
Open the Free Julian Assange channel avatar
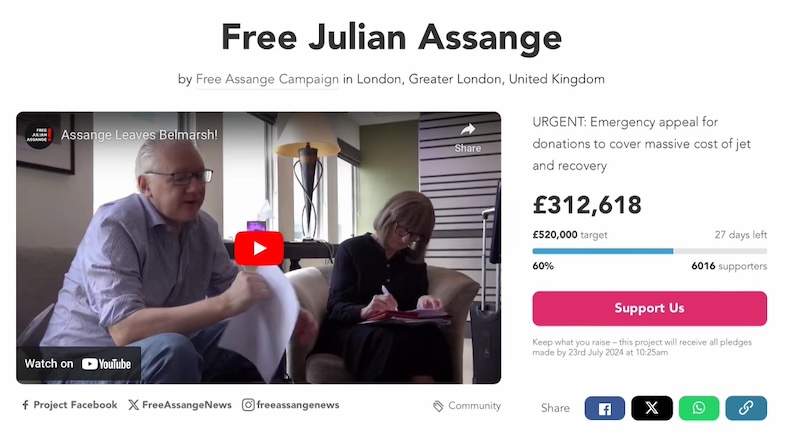tap(39, 135)
